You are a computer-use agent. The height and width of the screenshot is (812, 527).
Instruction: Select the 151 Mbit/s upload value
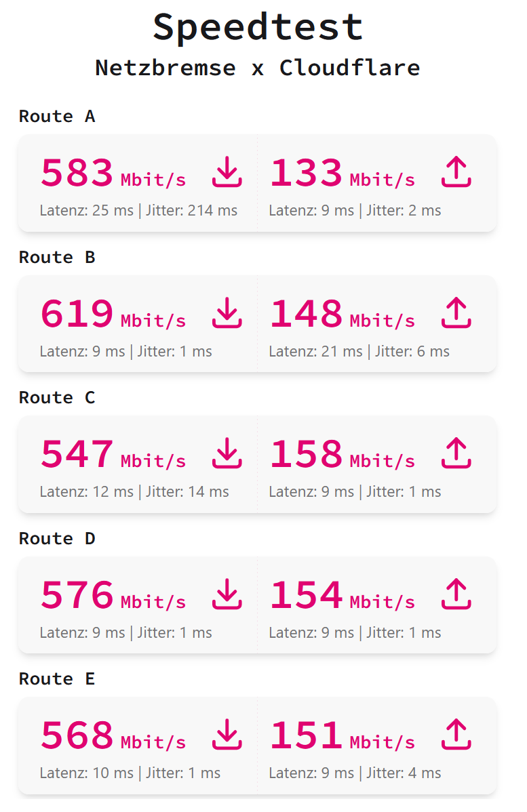tap(343, 735)
